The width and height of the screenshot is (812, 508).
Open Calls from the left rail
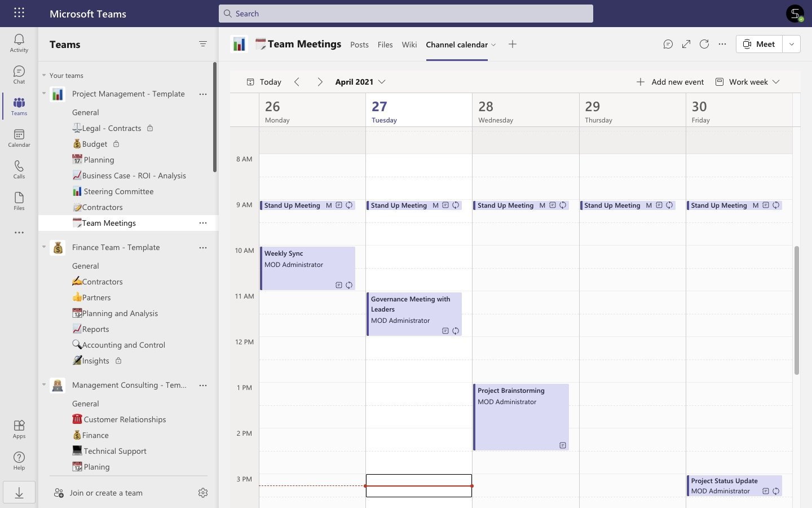pyautogui.click(x=19, y=169)
